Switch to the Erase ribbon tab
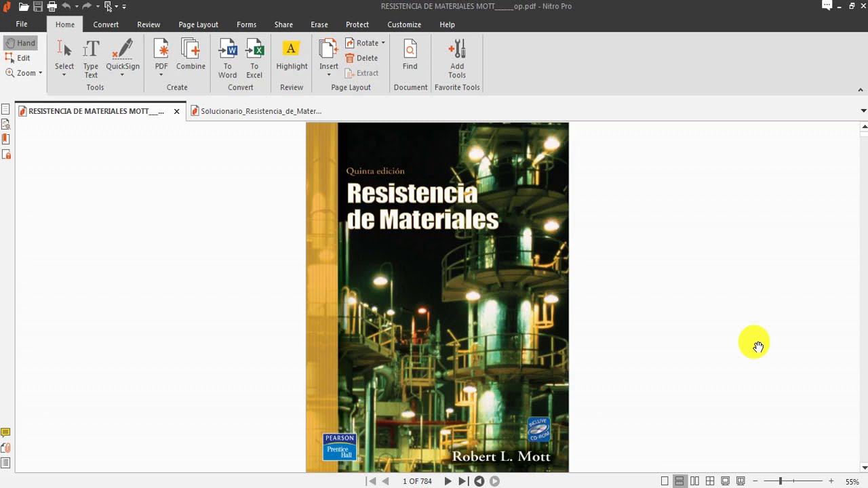 (x=319, y=24)
